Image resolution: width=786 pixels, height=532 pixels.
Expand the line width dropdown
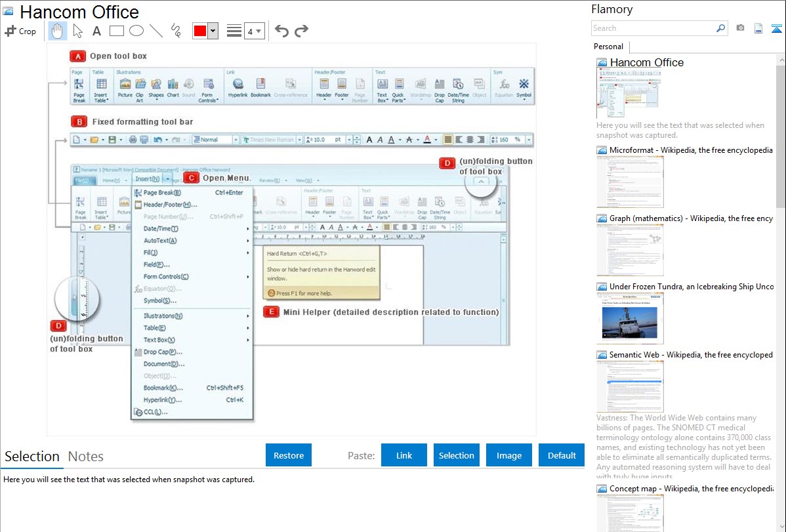click(259, 31)
